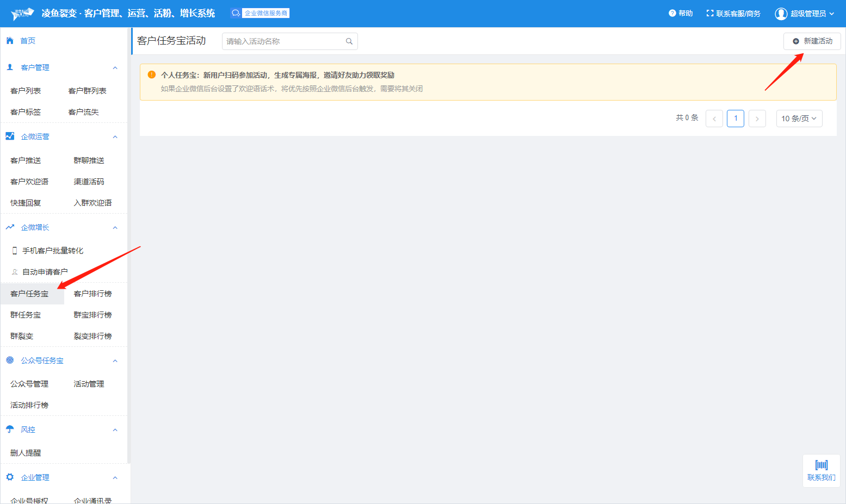The image size is (846, 504).
Task: Go to next page in pagination
Action: click(x=757, y=119)
